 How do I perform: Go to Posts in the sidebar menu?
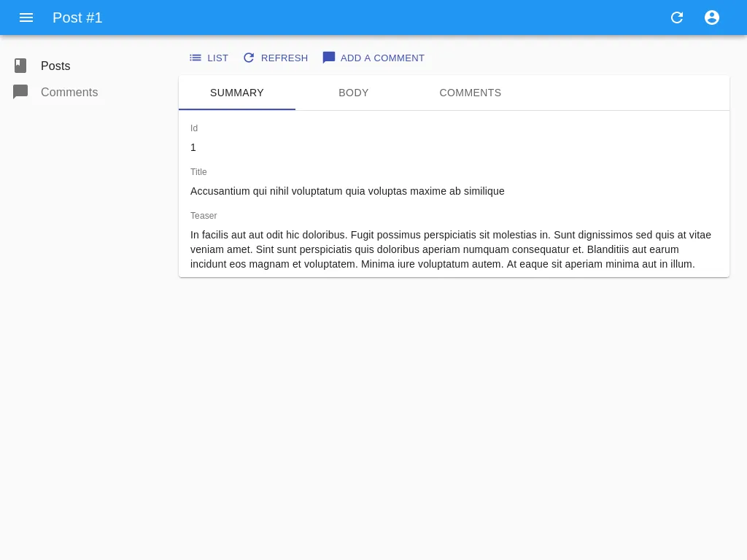(x=55, y=66)
